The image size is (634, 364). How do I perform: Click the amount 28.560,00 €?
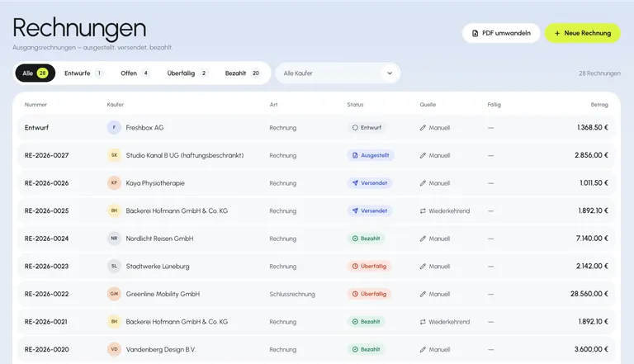tap(589, 294)
